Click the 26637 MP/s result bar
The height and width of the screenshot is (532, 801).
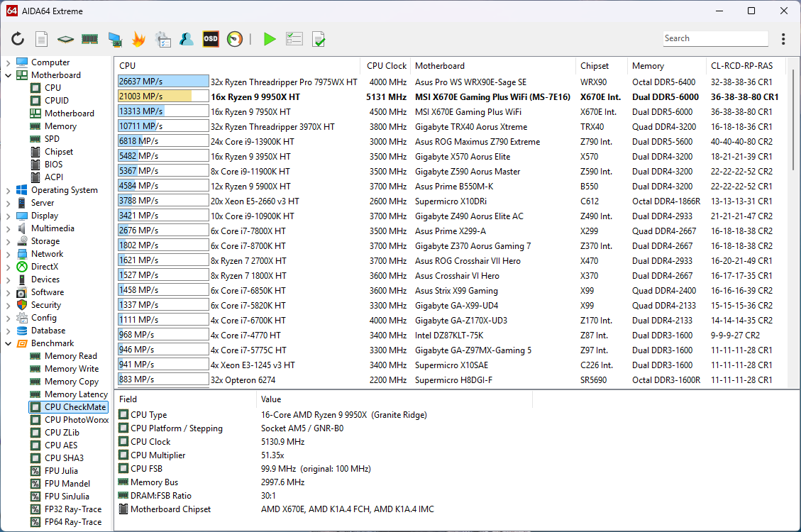pos(163,82)
